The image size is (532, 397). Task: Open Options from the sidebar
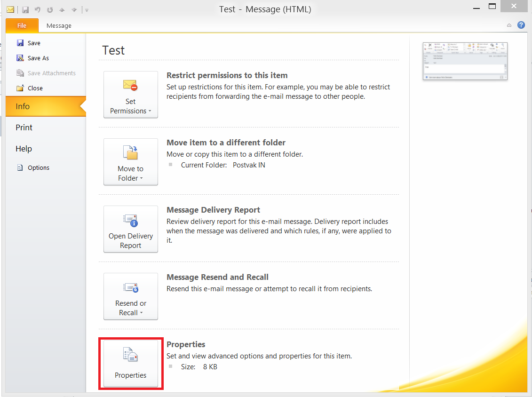coord(38,167)
